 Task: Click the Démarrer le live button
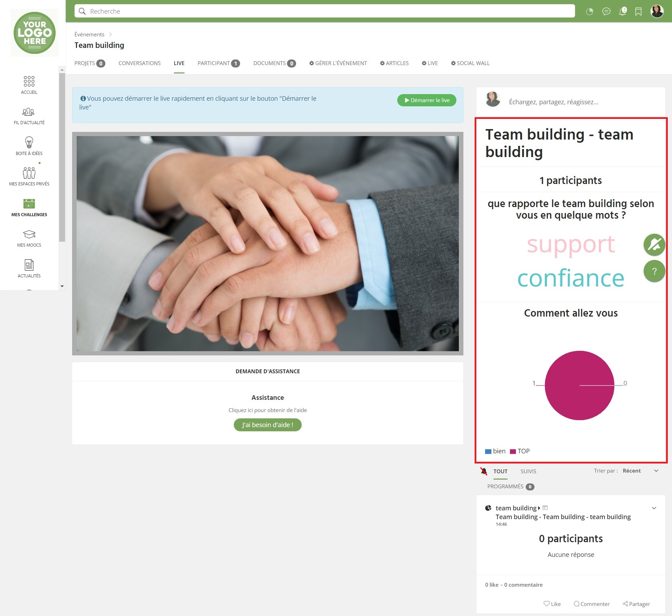426,100
